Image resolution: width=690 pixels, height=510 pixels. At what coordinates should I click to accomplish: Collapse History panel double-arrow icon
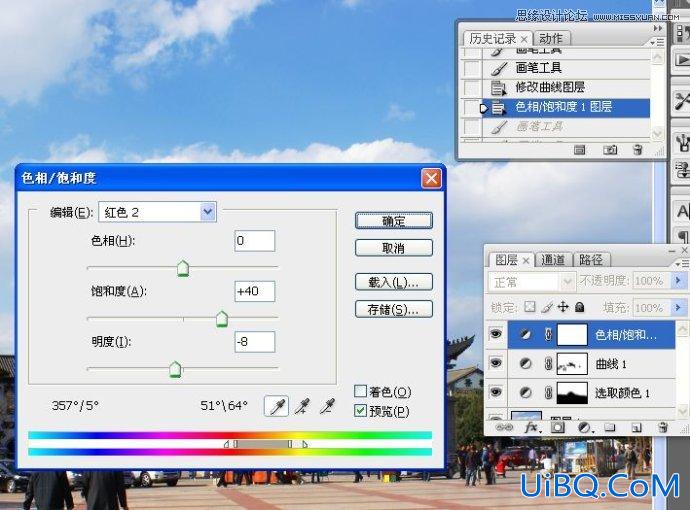click(658, 28)
